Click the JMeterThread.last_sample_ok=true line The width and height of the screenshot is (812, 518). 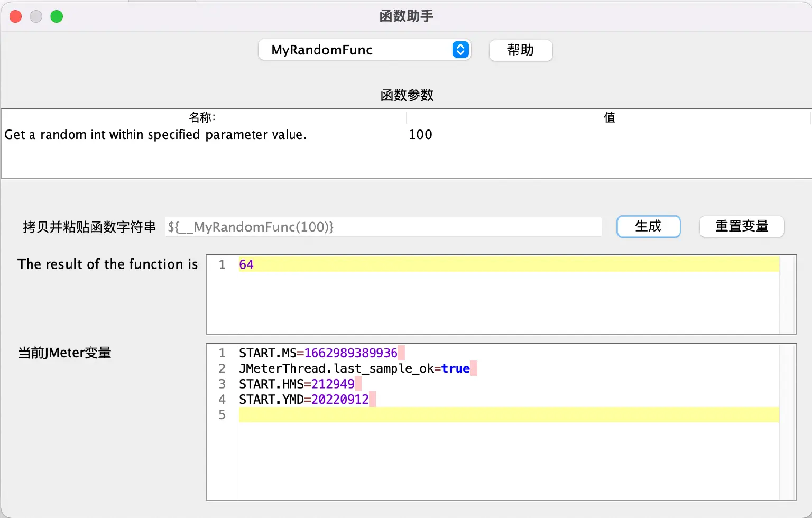tap(354, 368)
